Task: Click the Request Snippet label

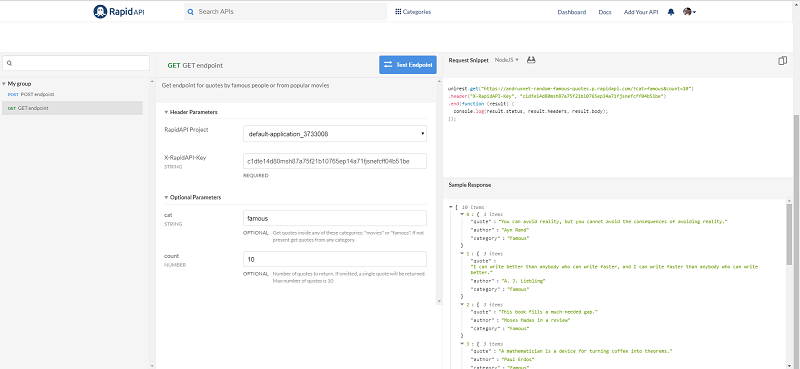Action: click(468, 60)
